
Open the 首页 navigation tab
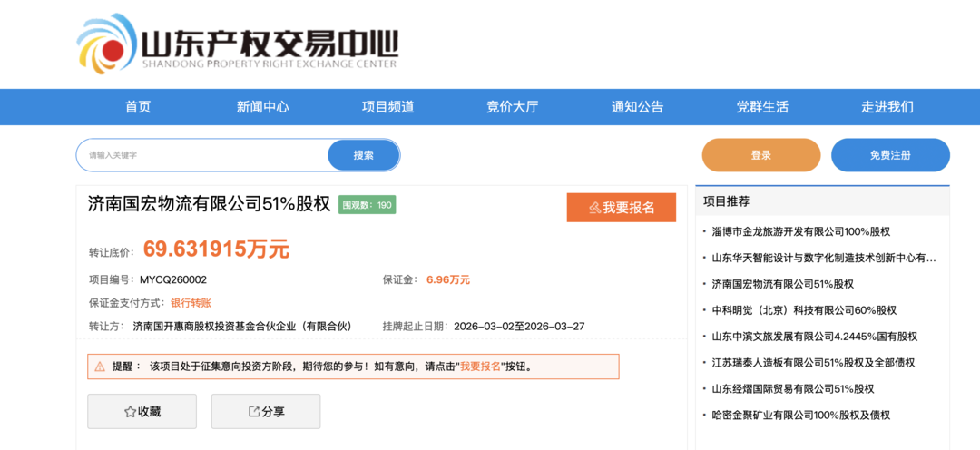(138, 107)
